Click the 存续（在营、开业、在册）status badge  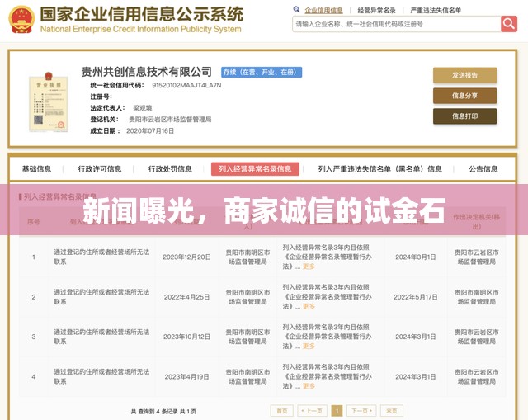(262, 72)
